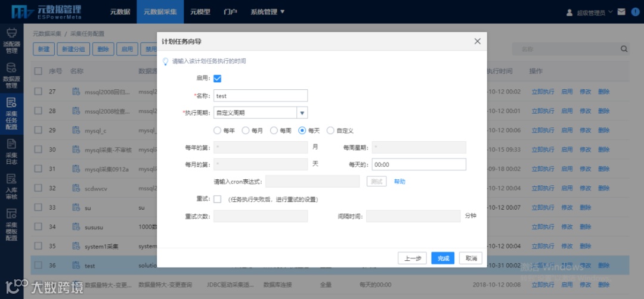644x299 pixels.
Task: Click the mail envelope icon
Action: click(621, 12)
